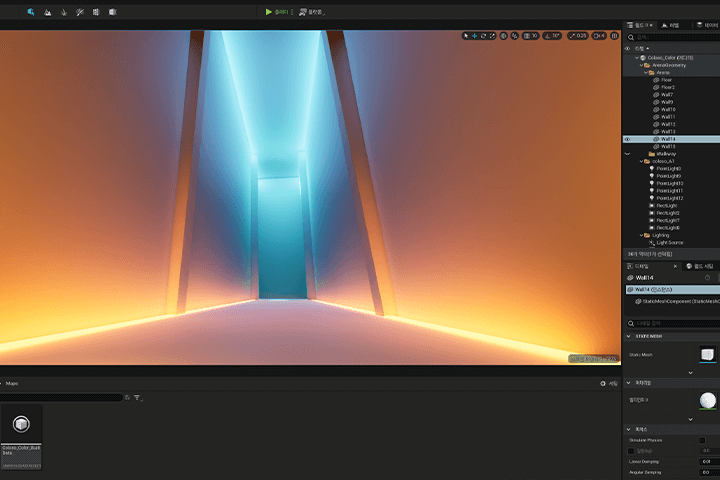The image size is (720, 480).
Task: Switch to the Levels tab beside Outliner
Action: pos(670,25)
